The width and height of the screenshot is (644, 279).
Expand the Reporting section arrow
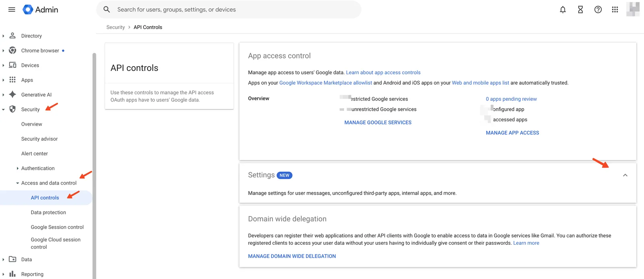[3, 274]
